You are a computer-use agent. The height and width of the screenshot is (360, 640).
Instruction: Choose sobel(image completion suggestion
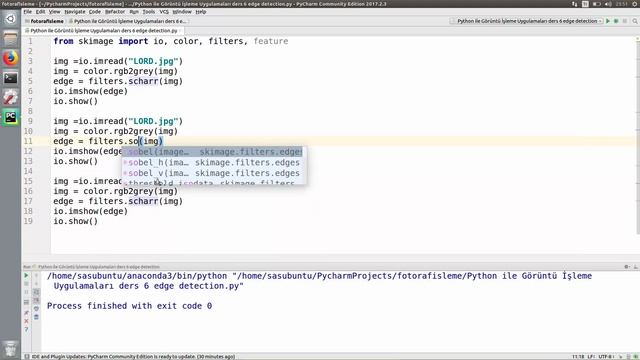point(212,152)
